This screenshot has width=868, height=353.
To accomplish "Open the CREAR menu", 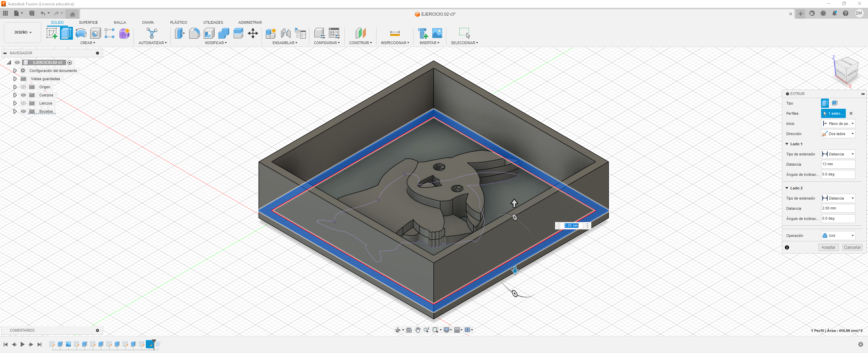I will click(x=88, y=43).
